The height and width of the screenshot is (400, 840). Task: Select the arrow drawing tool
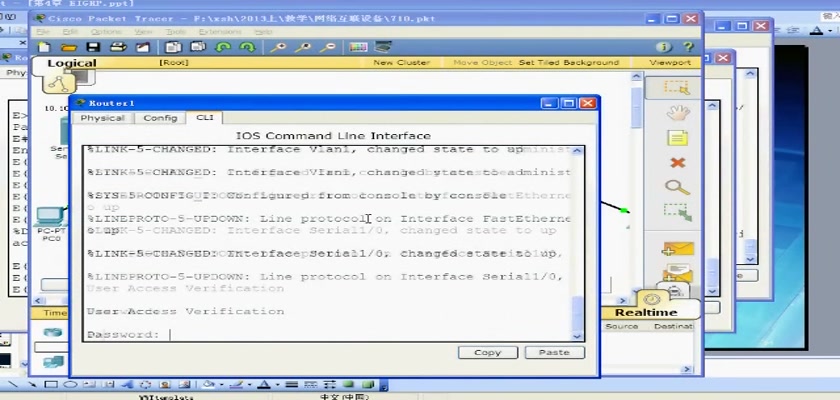tap(32, 384)
